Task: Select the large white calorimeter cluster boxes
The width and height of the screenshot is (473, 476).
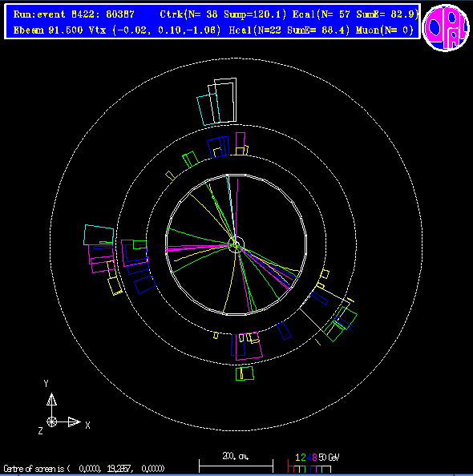Action: point(222,101)
